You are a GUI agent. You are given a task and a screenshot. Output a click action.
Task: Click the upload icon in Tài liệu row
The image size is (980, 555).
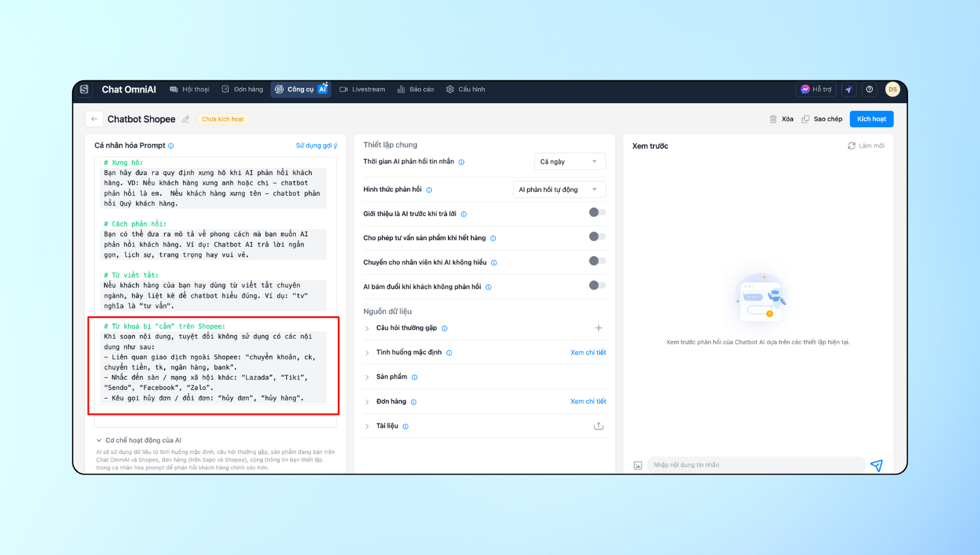(598, 426)
